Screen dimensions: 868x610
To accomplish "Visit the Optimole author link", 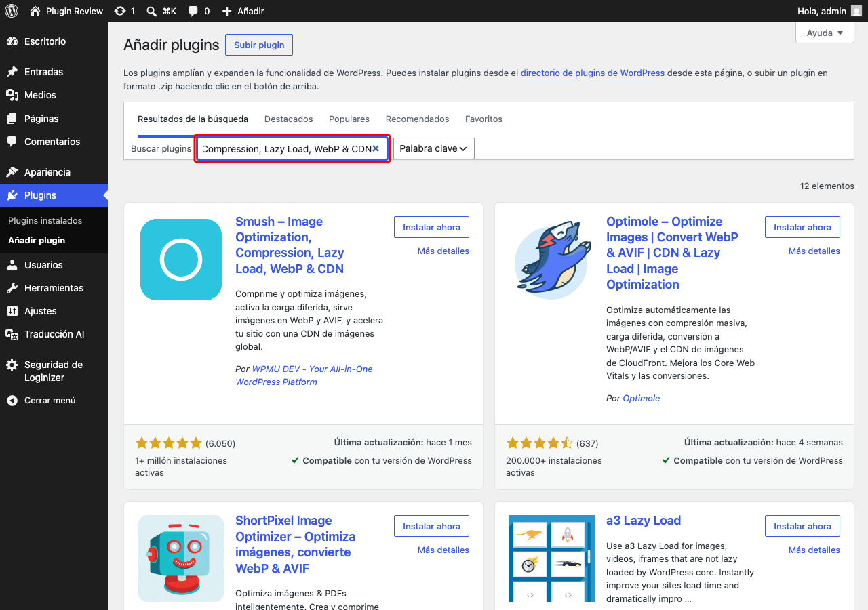I will 642,399.
